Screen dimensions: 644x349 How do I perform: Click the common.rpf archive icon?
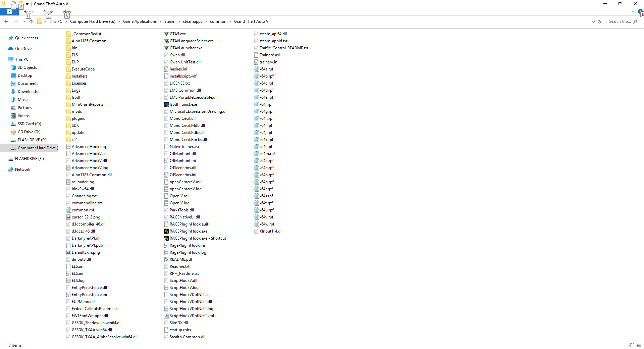[68, 210]
